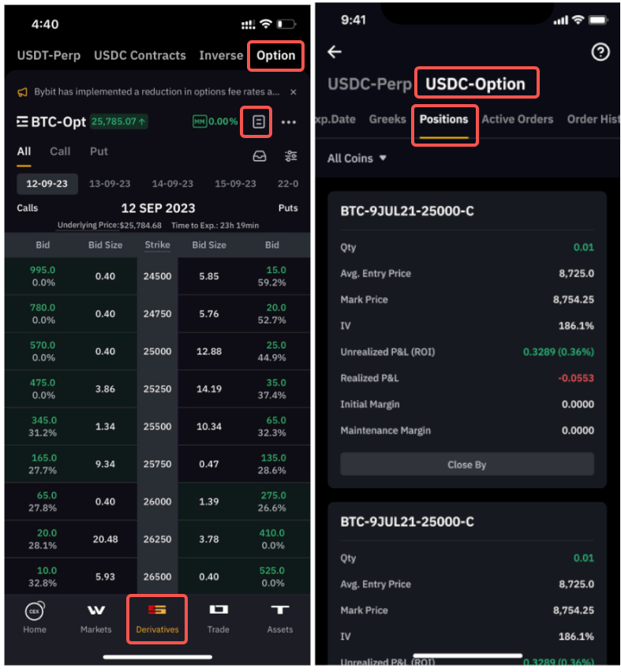Select the 13-09-23 expiry date
This screenshot has height=672, width=621.
tap(110, 183)
